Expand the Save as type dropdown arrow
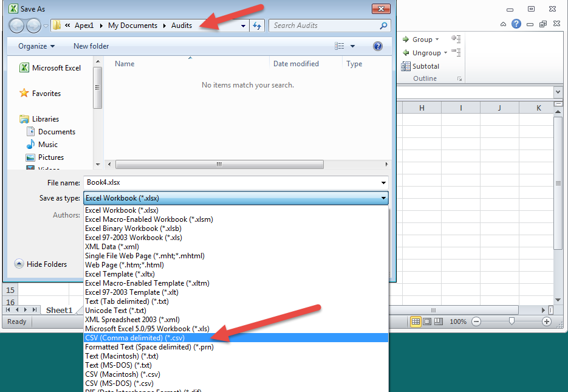 pyautogui.click(x=383, y=198)
